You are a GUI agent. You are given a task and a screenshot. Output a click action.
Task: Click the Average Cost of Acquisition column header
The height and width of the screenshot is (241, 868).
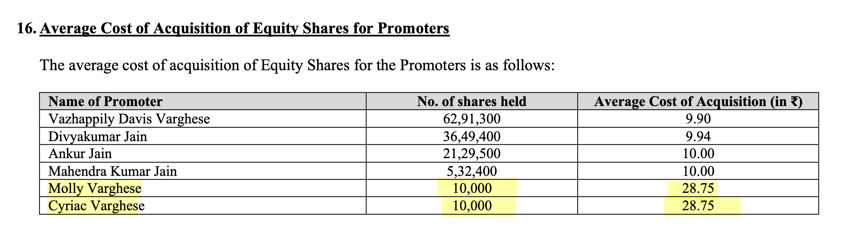pos(698,101)
